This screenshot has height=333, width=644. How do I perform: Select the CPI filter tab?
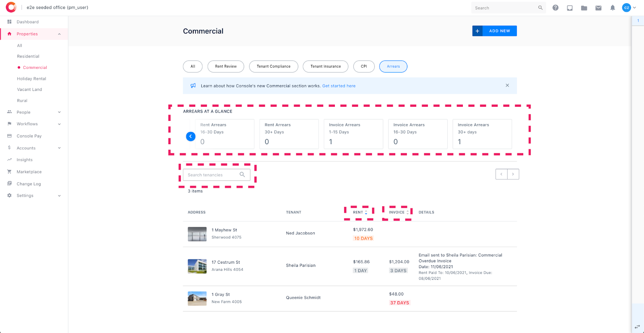364,66
